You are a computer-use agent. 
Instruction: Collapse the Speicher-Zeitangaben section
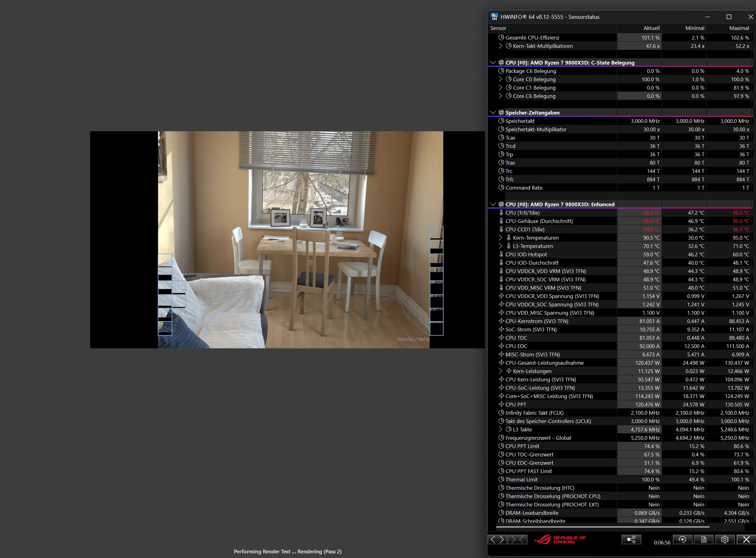click(493, 112)
